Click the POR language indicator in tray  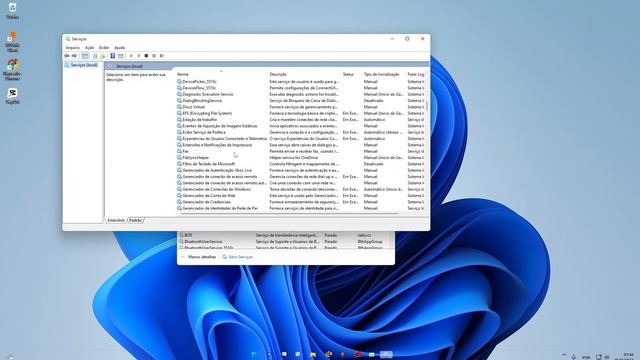tap(586, 357)
